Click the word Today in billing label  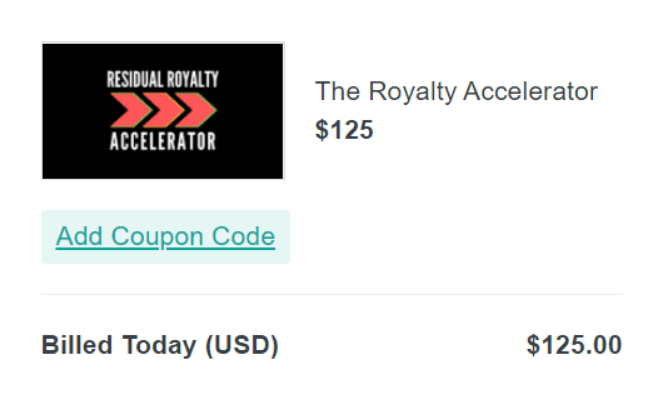coord(159,346)
